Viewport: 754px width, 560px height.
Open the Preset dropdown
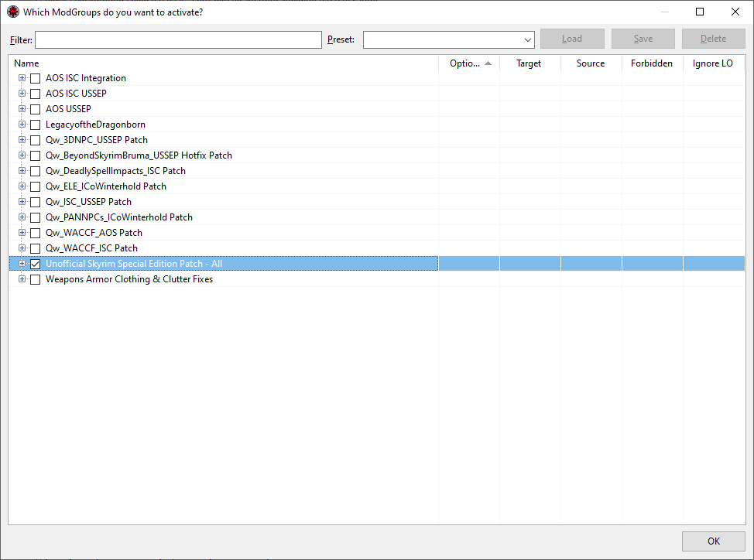449,40
